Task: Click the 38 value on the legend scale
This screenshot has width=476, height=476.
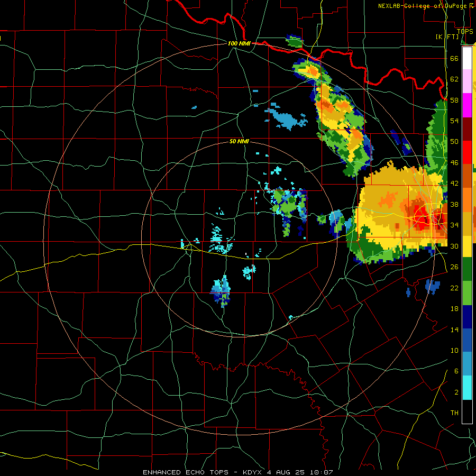Action: click(454, 204)
